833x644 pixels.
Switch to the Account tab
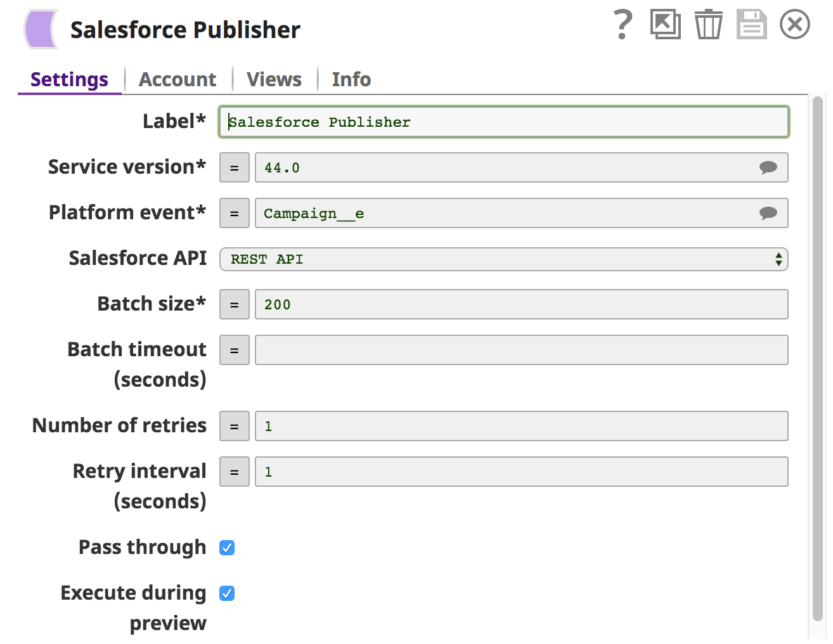point(178,79)
